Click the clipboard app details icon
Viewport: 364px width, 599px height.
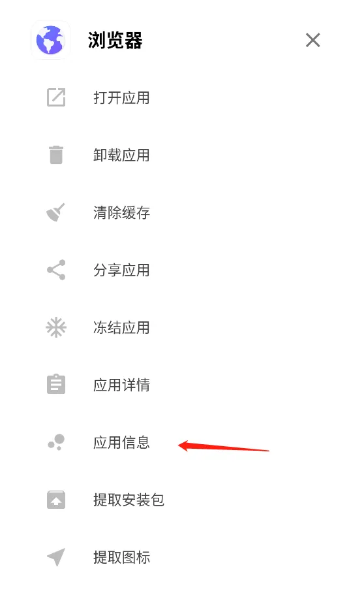(56, 384)
